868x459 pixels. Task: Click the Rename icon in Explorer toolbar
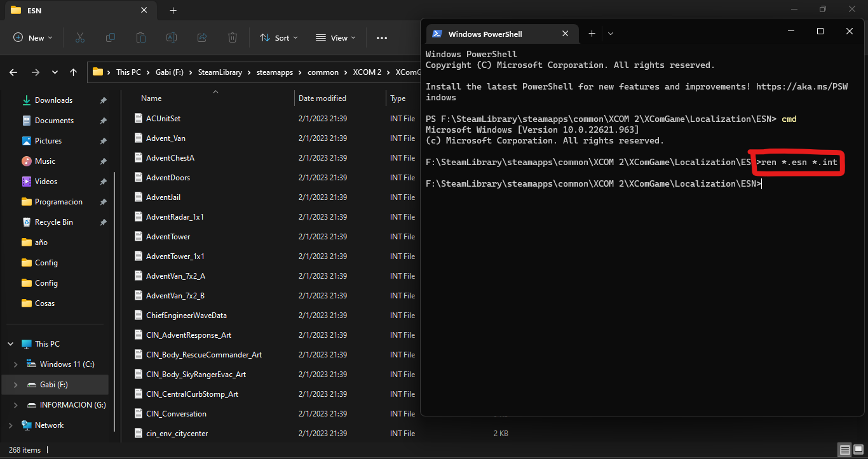(172, 37)
